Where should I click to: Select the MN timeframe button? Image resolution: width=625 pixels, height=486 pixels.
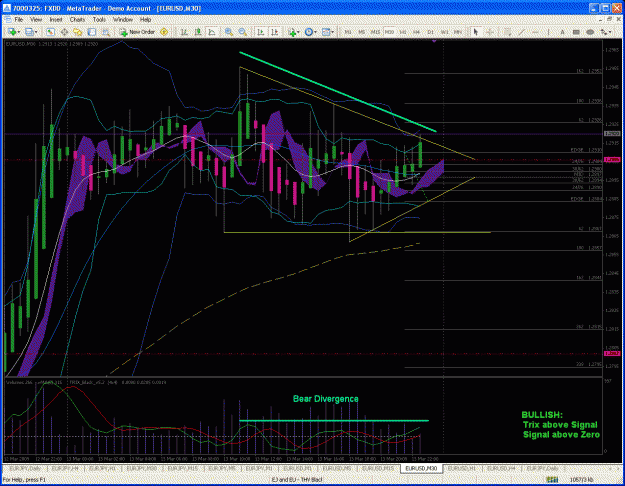[458, 32]
